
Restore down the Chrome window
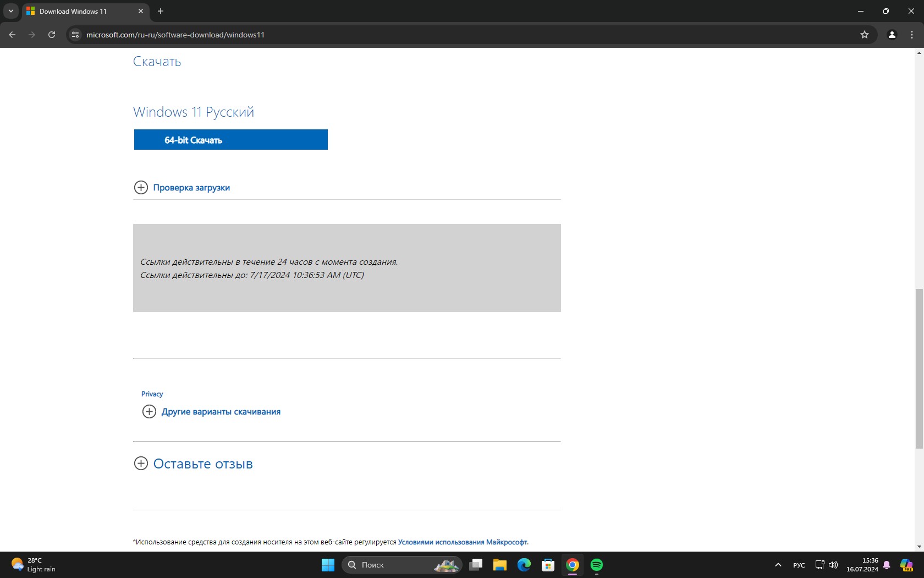(886, 11)
